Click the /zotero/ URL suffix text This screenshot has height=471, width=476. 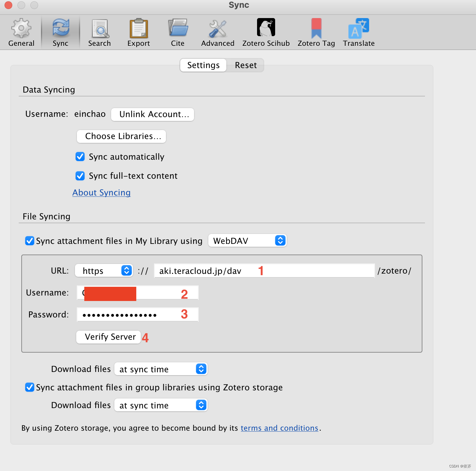tap(394, 271)
